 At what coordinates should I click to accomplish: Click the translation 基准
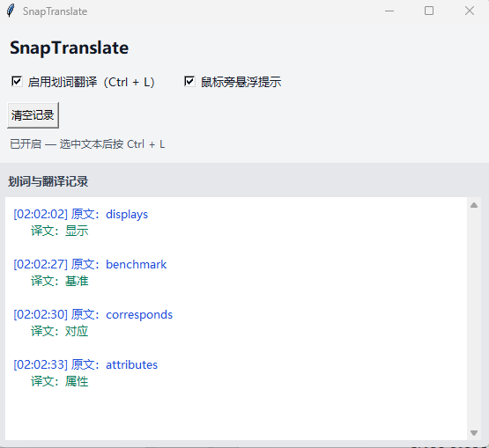coord(77,281)
